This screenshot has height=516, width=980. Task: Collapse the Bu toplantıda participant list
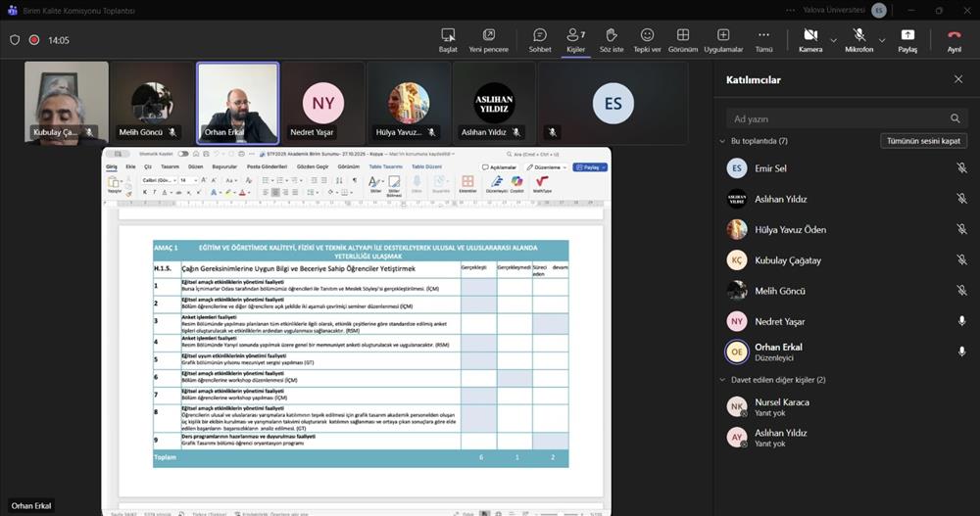(722, 141)
